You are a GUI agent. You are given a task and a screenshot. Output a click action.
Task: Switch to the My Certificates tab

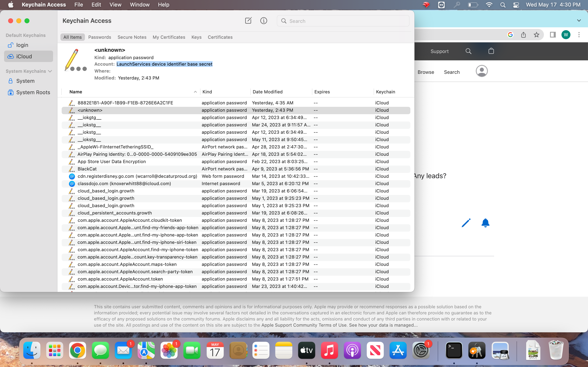(x=169, y=37)
